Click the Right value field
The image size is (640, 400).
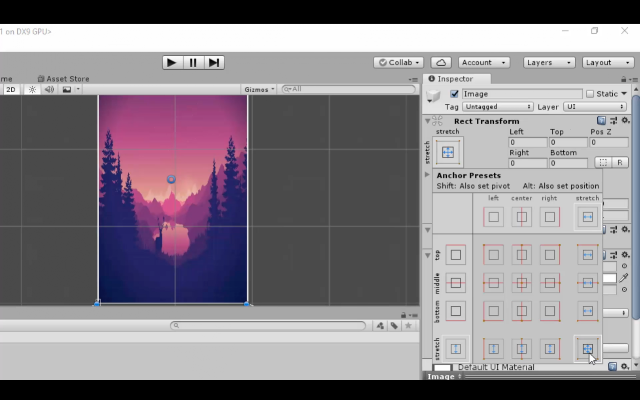click(x=528, y=163)
